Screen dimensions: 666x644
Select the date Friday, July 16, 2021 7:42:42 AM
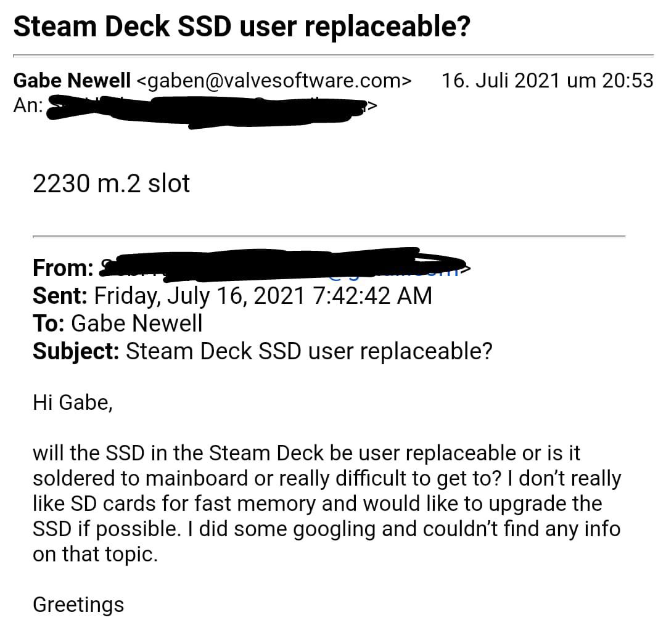(263, 296)
